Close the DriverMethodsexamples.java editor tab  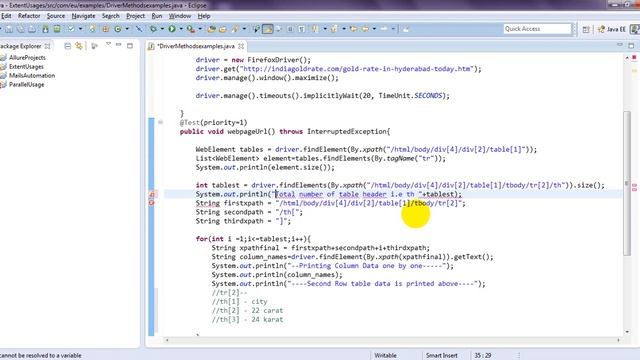click(241, 46)
